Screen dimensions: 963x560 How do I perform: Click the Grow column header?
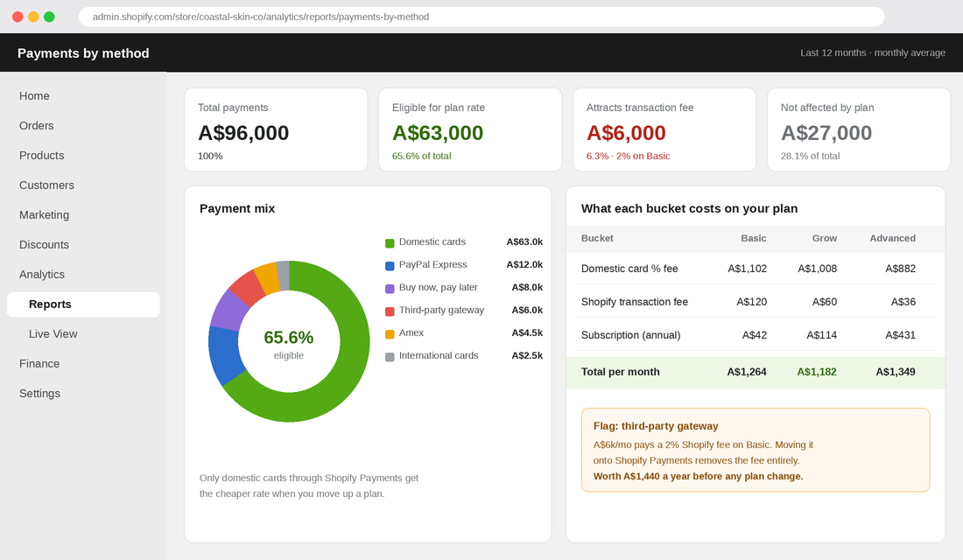coord(824,238)
